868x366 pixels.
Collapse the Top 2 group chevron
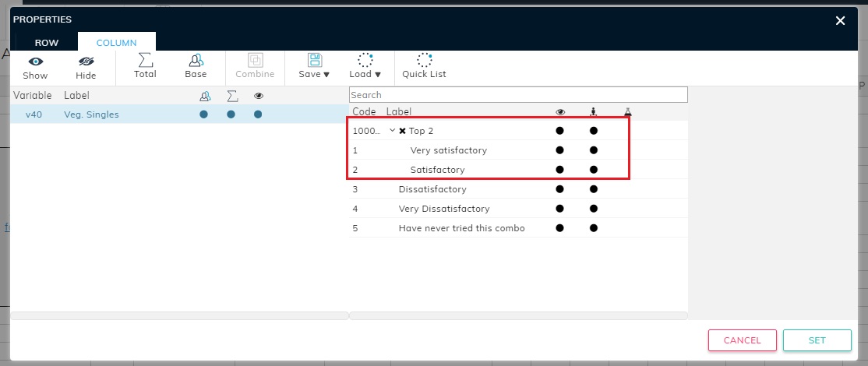coord(392,131)
